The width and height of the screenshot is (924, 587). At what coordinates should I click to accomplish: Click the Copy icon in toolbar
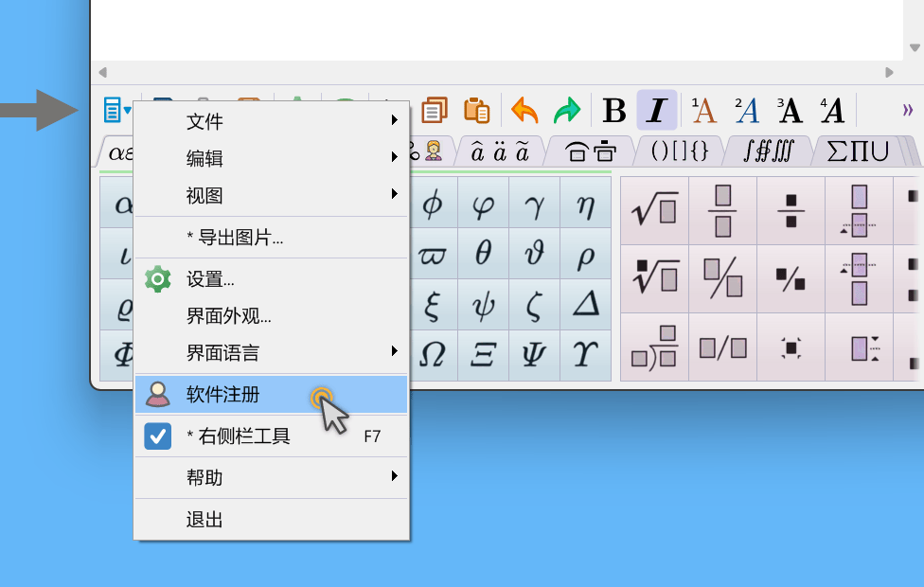click(x=435, y=111)
